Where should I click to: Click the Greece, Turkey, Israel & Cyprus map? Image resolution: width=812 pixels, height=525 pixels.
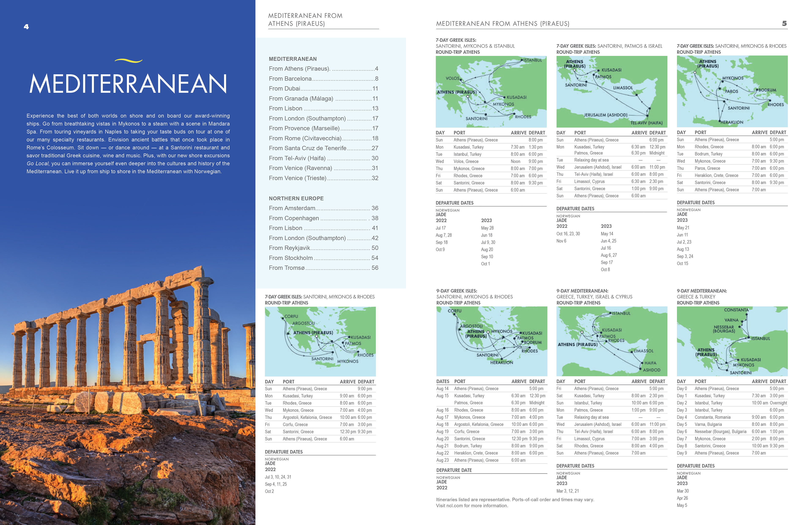(612, 341)
